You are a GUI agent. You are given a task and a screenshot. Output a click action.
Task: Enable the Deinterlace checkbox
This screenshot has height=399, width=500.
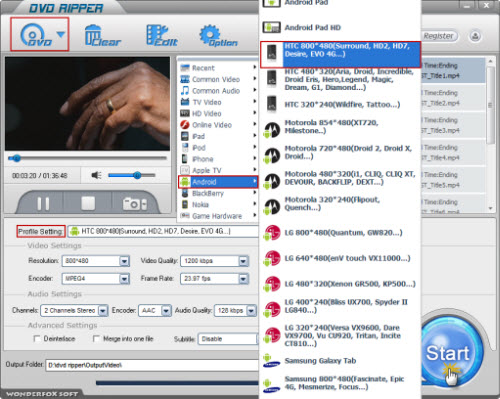click(x=37, y=339)
